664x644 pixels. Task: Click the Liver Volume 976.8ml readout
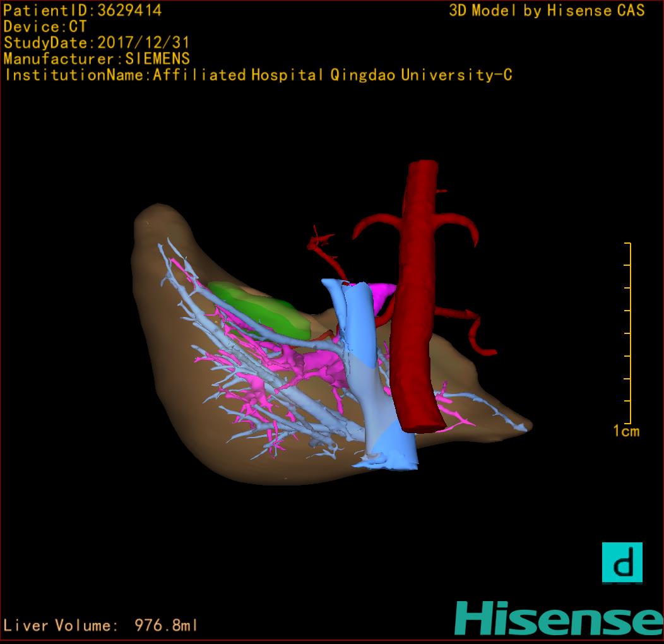[101, 626]
